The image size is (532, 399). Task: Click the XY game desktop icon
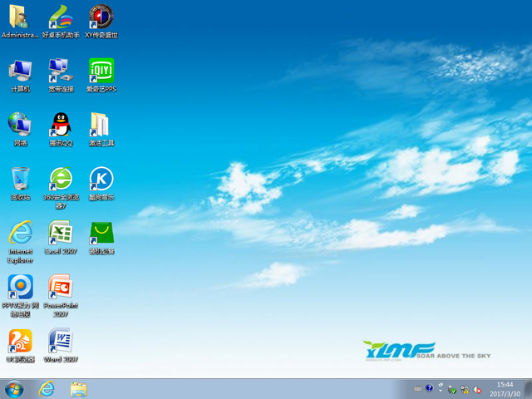click(101, 17)
